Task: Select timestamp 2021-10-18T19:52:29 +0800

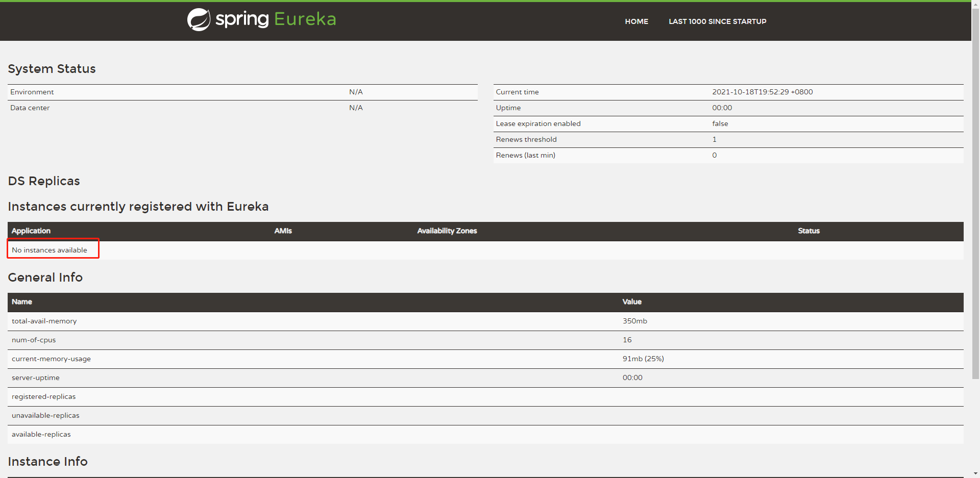Action: 763,92
